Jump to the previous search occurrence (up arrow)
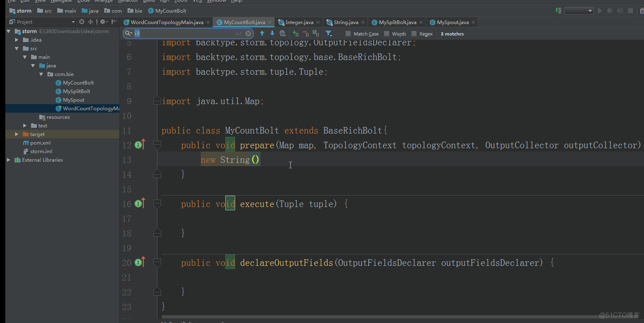644x323 pixels. point(262,33)
